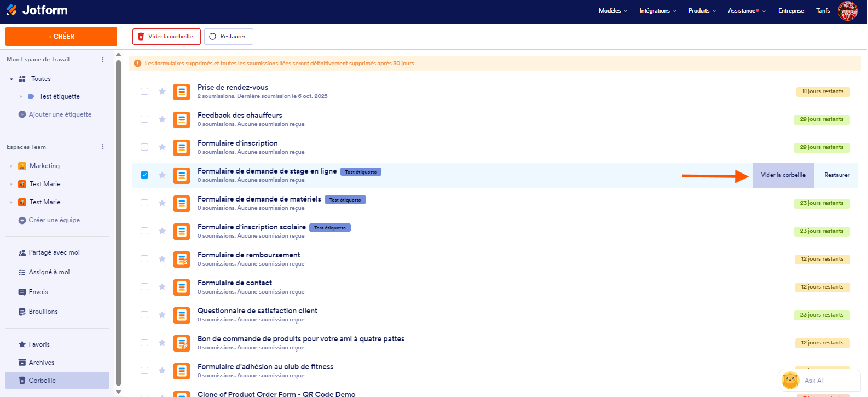The image size is (868, 397).
Task: Click form icon of Formulaire de contact
Action: [x=182, y=287]
